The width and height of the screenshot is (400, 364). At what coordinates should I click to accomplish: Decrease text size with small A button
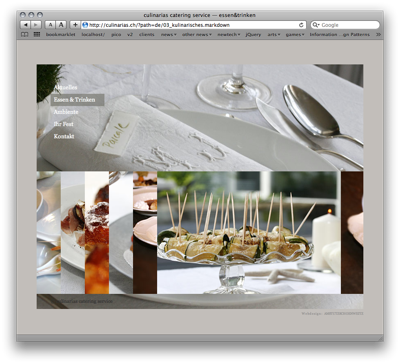50,25
